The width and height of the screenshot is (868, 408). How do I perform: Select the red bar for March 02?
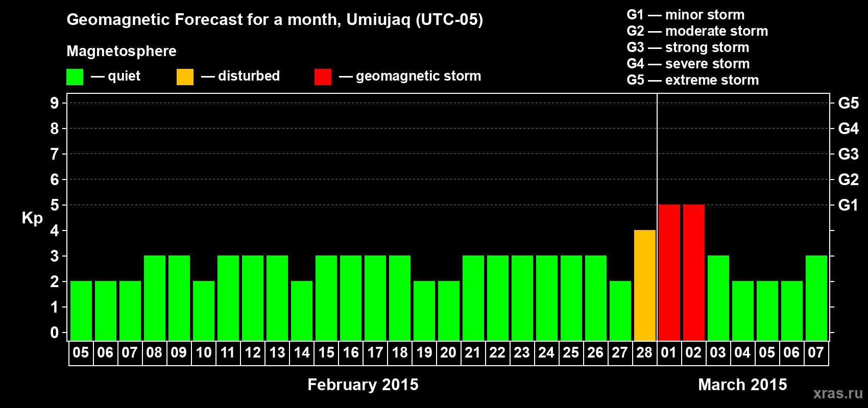coord(694,272)
